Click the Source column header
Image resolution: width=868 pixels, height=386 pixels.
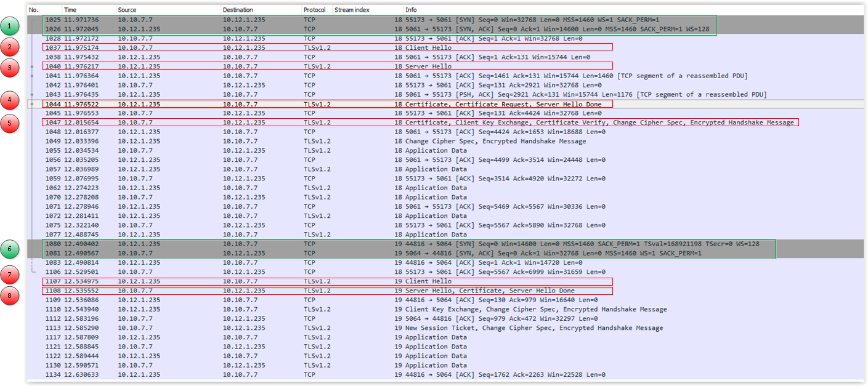pyautogui.click(x=168, y=10)
